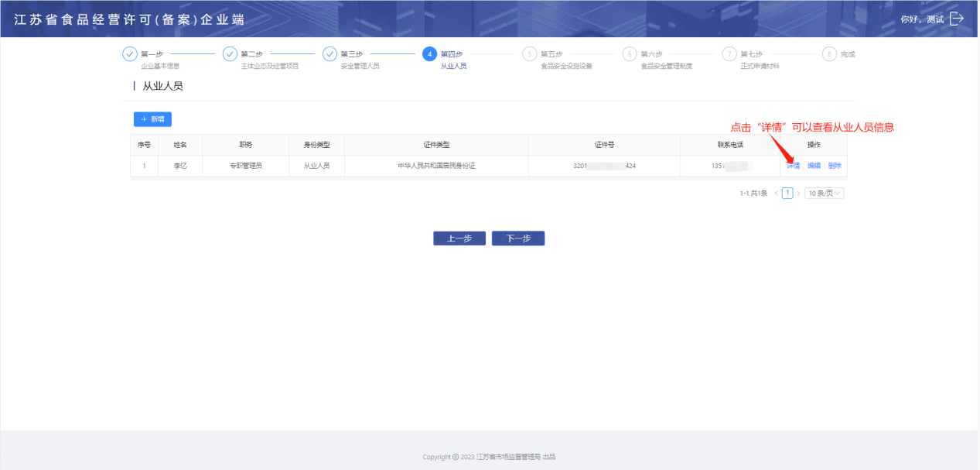This screenshot has height=470, width=980.
Task: Click step two's completed checkmark circle
Action: pyautogui.click(x=230, y=54)
